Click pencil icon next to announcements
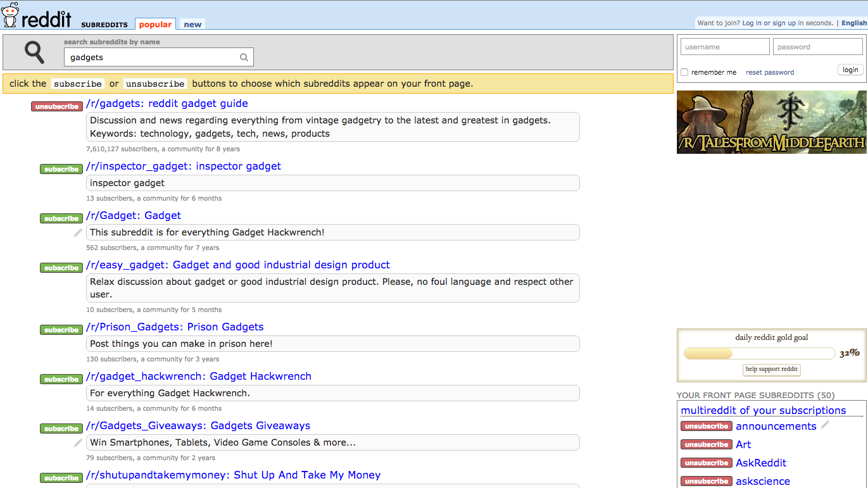The height and width of the screenshot is (488, 868). (x=825, y=425)
